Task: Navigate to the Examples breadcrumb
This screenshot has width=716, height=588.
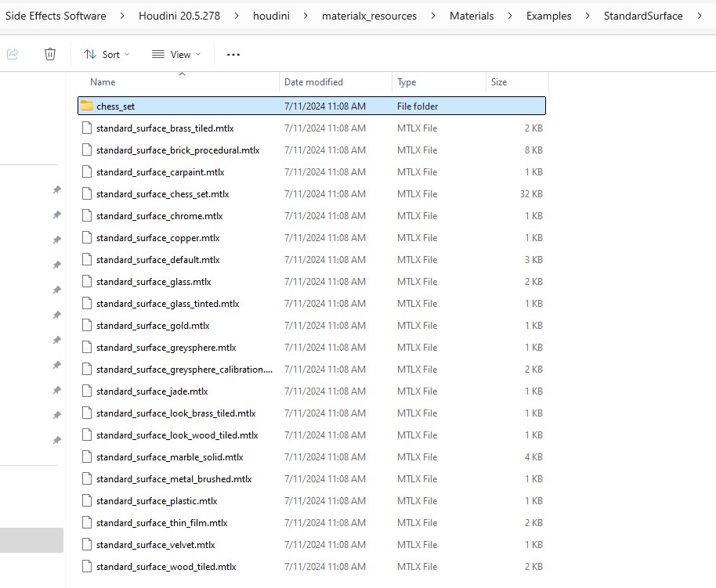Action: tap(548, 16)
